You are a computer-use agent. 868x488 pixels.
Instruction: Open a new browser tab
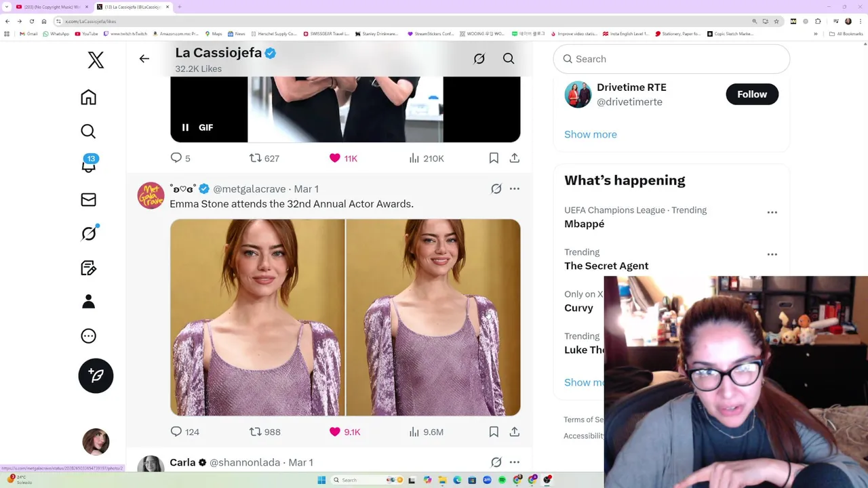pos(180,7)
